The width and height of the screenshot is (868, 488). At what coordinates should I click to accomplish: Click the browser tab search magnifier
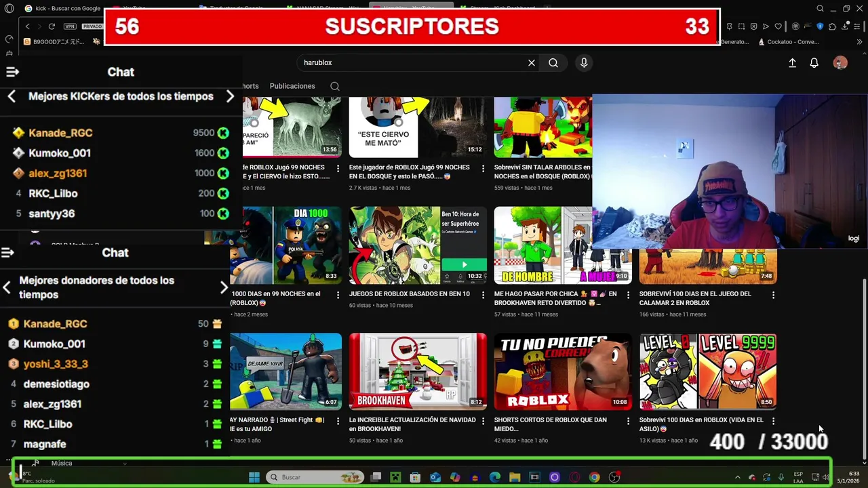coord(821,8)
